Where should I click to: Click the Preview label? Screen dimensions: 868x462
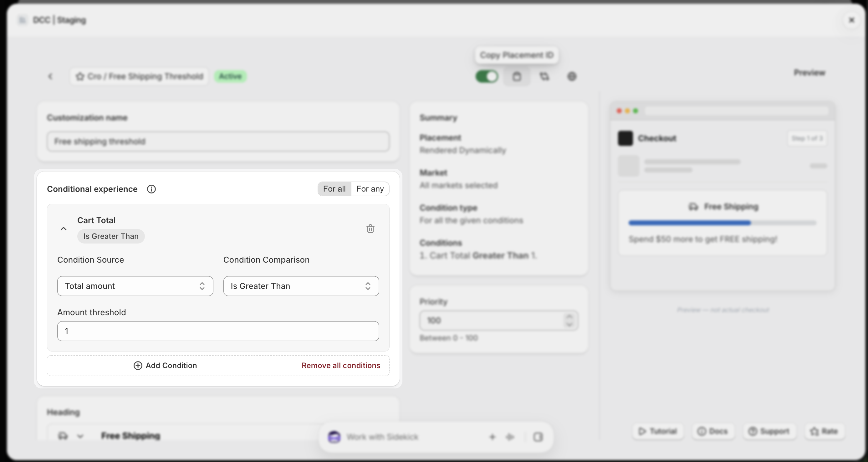[809, 72]
